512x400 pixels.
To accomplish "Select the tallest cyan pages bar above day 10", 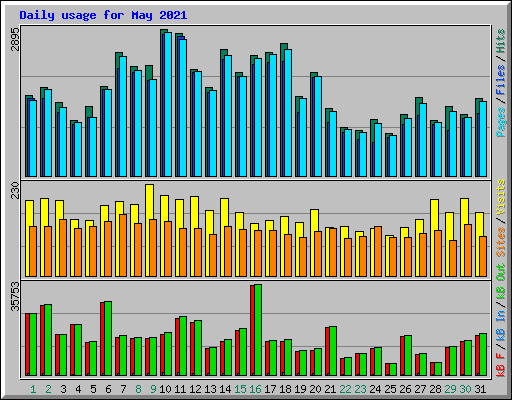I will point(168,104).
